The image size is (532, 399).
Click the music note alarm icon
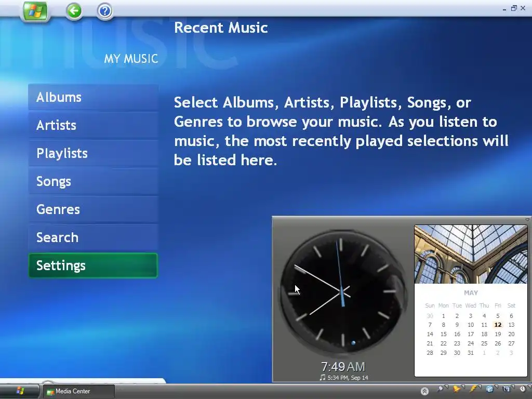pyautogui.click(x=323, y=377)
